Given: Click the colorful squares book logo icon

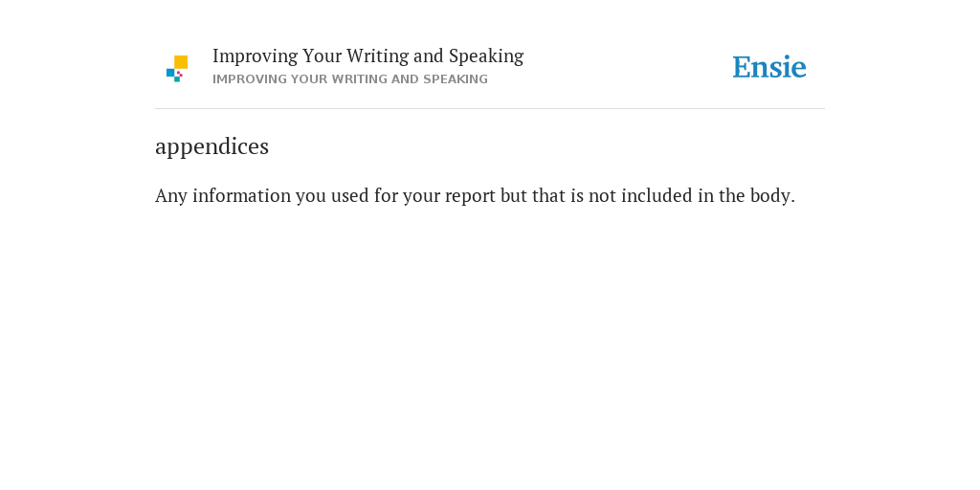Looking at the screenshot, I should click(x=177, y=68).
